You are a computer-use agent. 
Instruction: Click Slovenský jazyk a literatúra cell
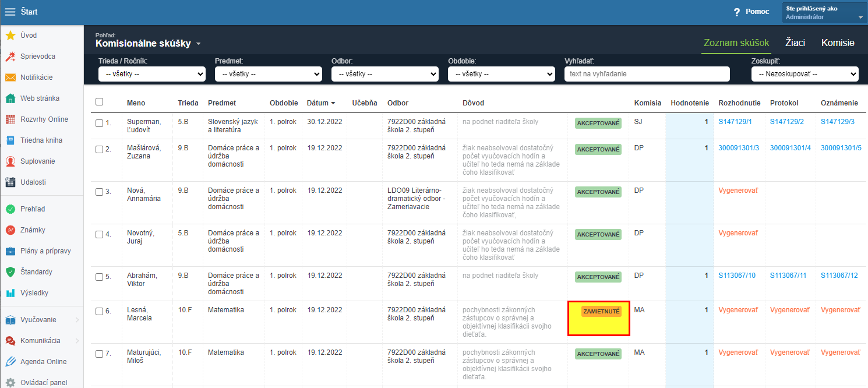(x=234, y=126)
